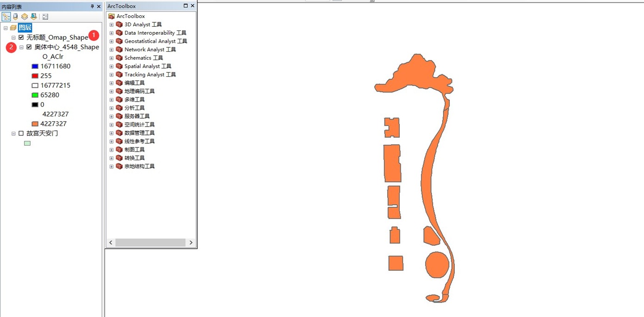Select the 分析工具 toolbox entry
This screenshot has height=317, width=644.
134,108
